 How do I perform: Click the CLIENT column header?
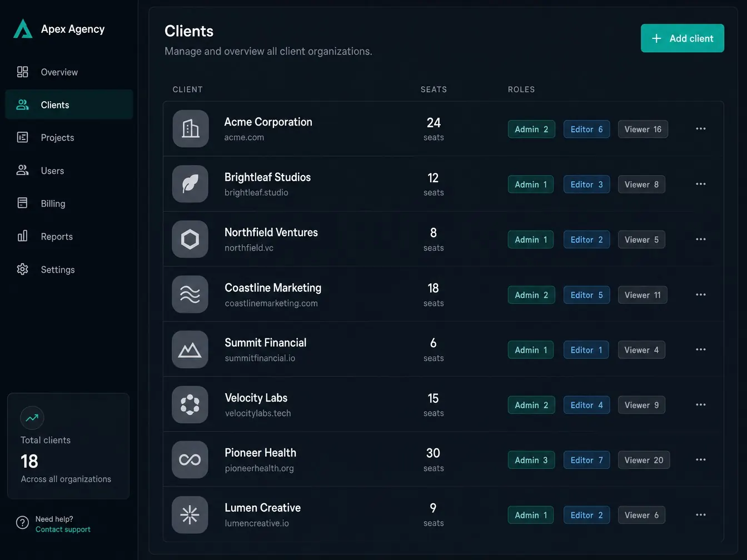tap(187, 89)
